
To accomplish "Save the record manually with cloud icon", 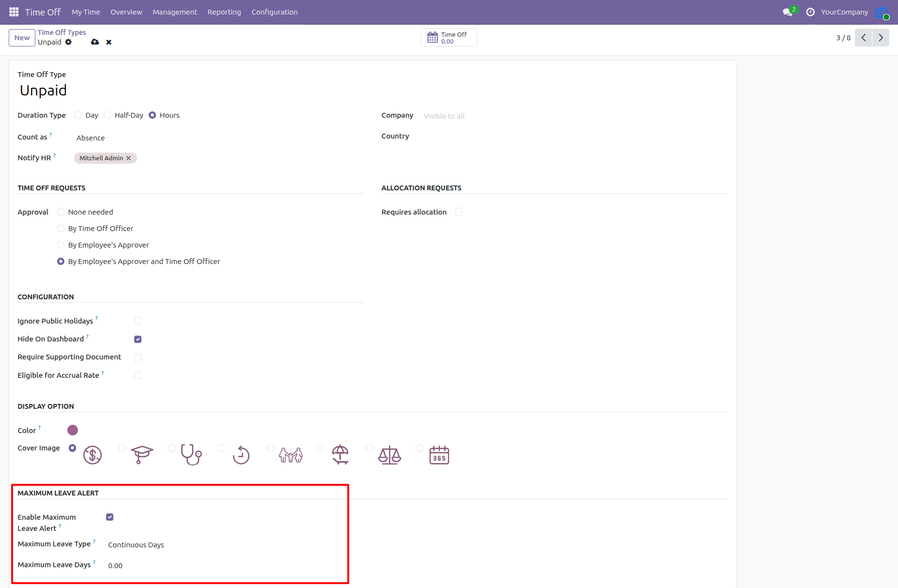I will click(x=95, y=42).
